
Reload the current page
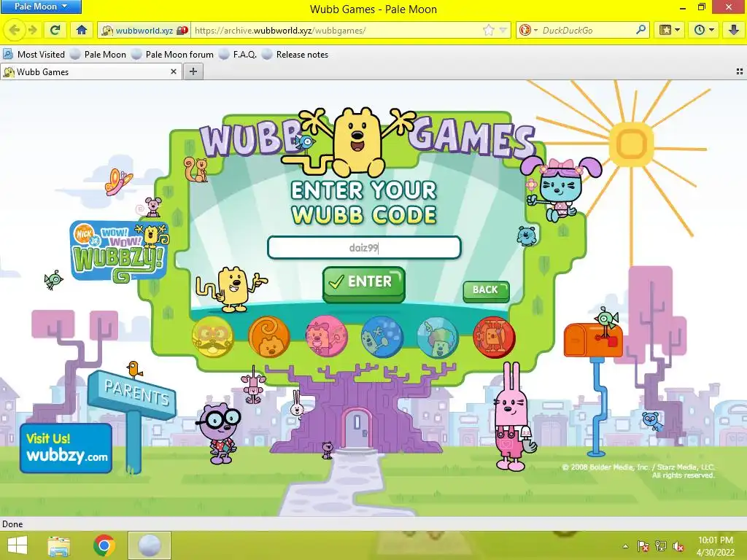coord(55,31)
